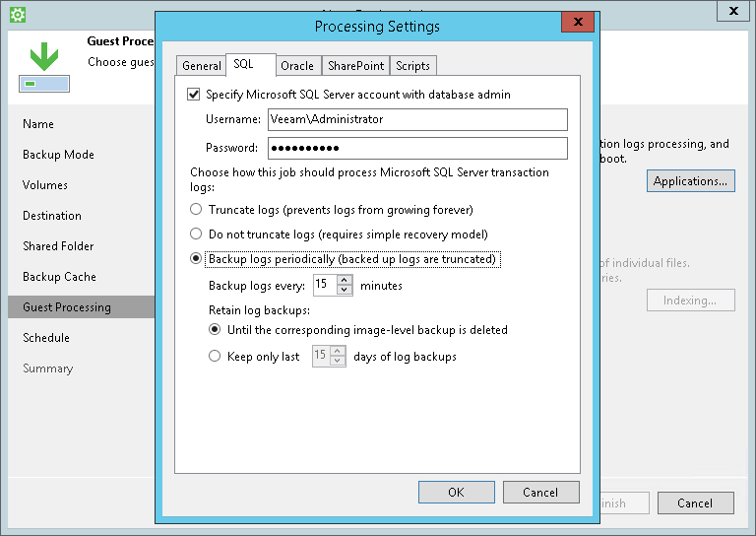Select Do not truncate logs option
Image resolution: width=756 pixels, height=536 pixels.
[x=196, y=234]
